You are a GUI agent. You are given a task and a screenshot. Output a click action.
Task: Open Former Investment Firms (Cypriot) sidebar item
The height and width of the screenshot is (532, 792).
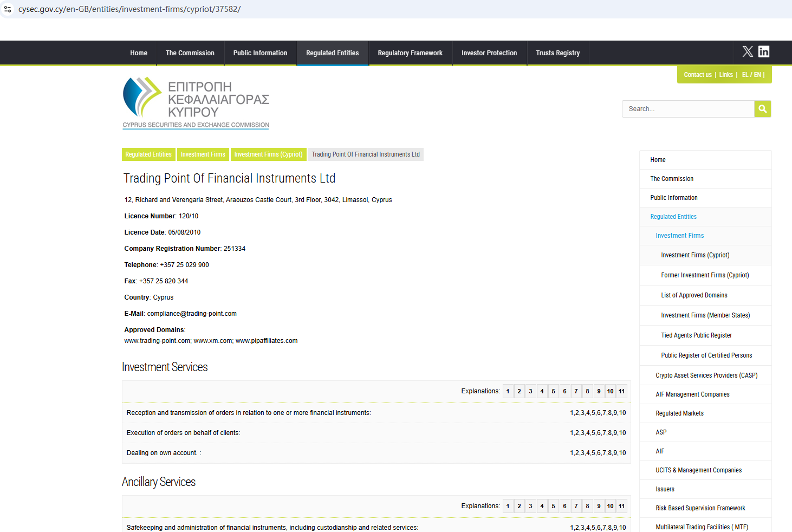705,275
